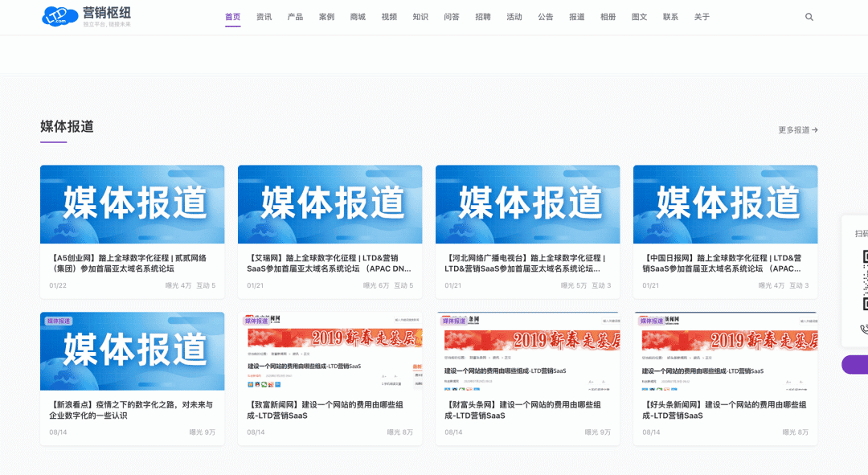Click the 【河北网络广播电视台】 article title
Viewport: 868px width, 475px height.
coord(525,263)
